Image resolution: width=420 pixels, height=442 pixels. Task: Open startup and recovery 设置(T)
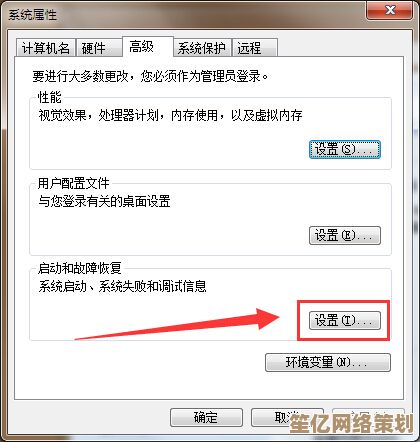coord(345,321)
